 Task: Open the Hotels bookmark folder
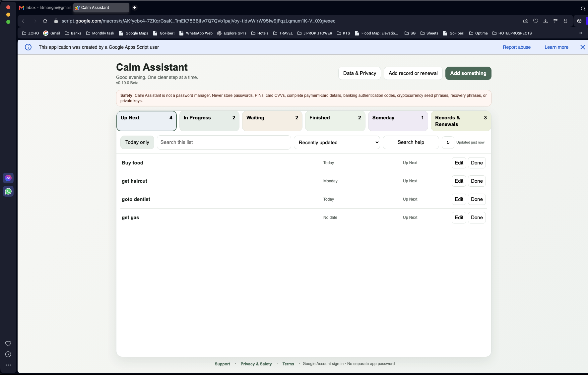tap(260, 33)
